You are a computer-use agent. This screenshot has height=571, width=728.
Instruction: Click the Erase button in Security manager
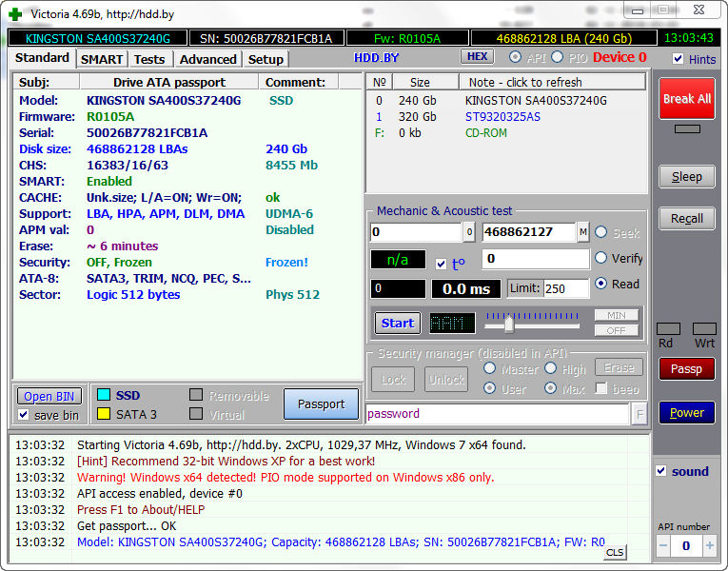point(619,367)
